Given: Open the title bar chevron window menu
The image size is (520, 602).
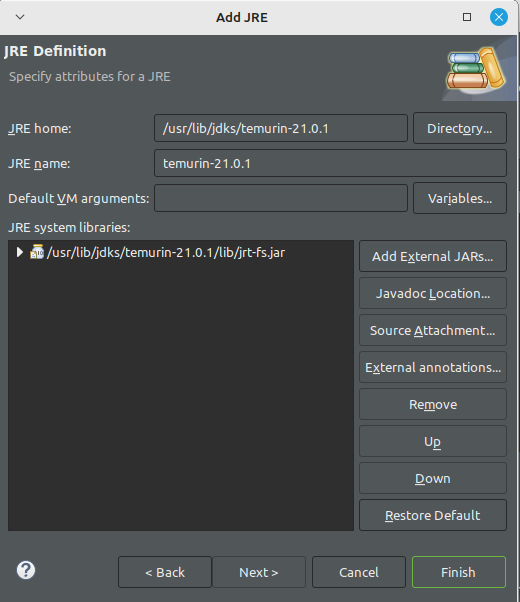Looking at the screenshot, I should click(x=20, y=17).
